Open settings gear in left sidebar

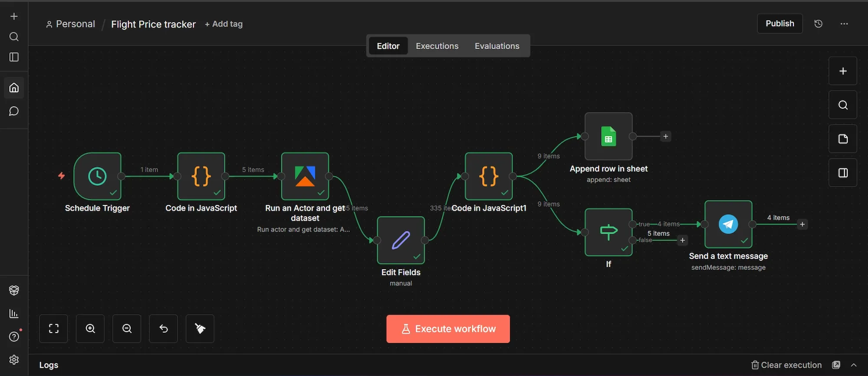14,360
